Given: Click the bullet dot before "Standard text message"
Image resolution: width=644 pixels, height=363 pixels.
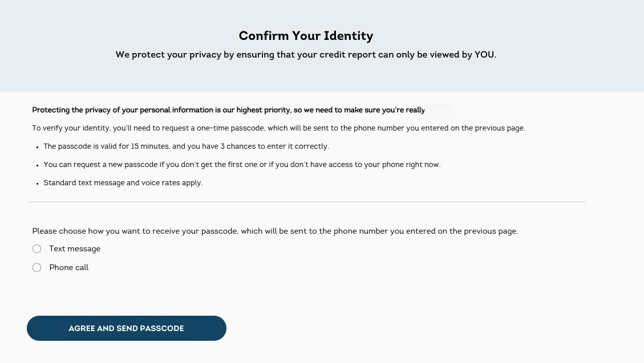Looking at the screenshot, I should pyautogui.click(x=37, y=183).
